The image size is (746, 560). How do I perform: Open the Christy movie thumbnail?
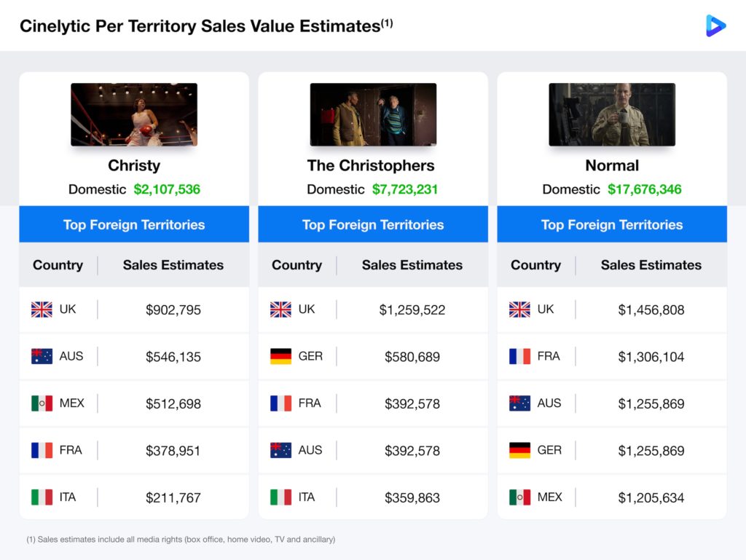pyautogui.click(x=134, y=114)
